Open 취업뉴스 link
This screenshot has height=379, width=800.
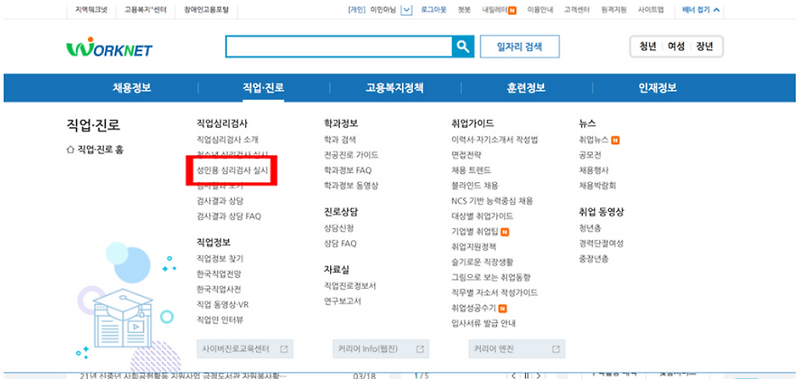(593, 139)
